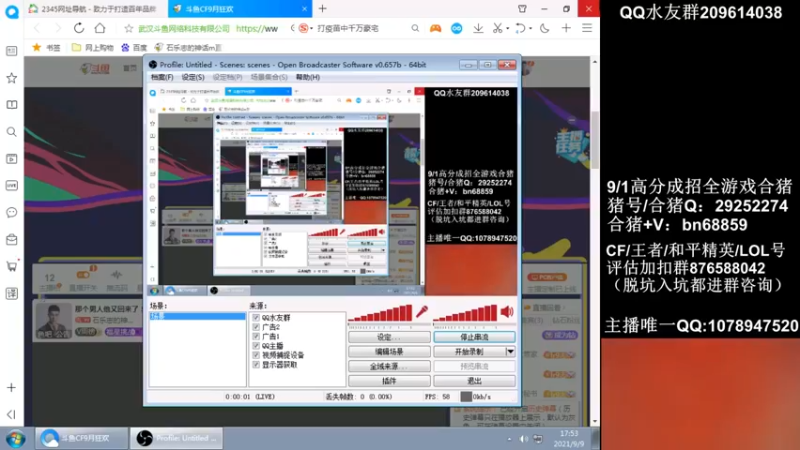Click the 设定... button in OBS
This screenshot has height=450, width=800.
[x=389, y=337]
